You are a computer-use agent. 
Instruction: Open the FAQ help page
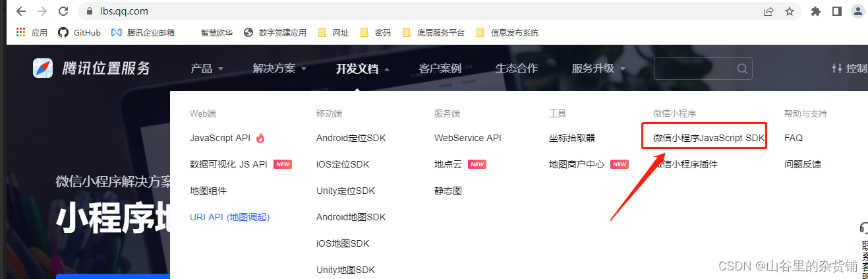(x=794, y=138)
